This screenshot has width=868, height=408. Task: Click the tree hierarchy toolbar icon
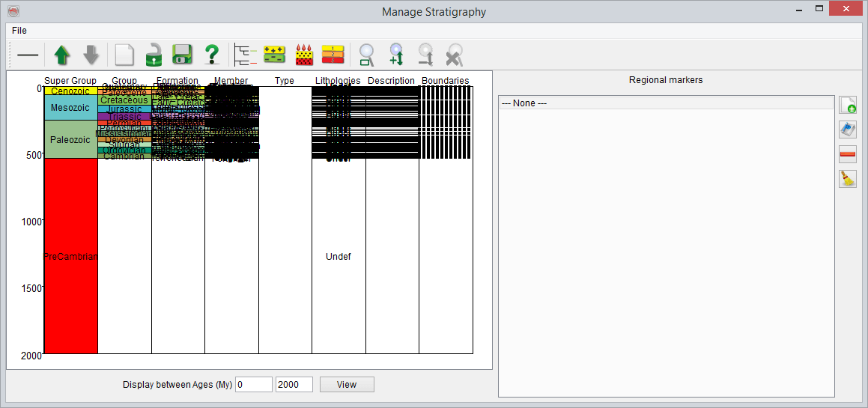(245, 55)
